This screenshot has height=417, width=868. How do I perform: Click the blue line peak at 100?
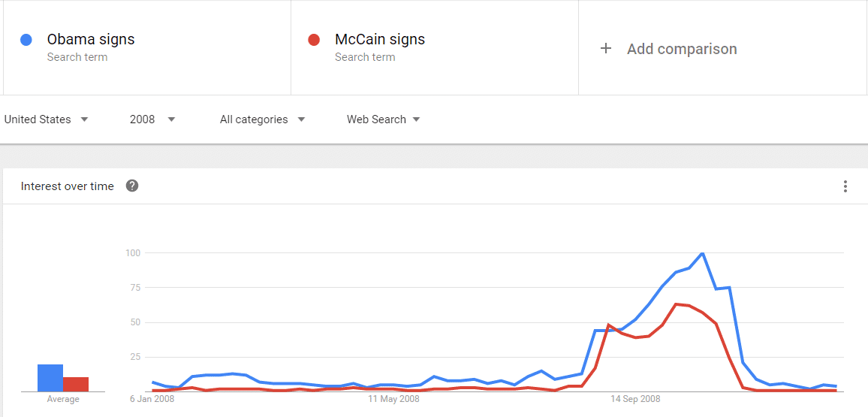[x=703, y=253]
